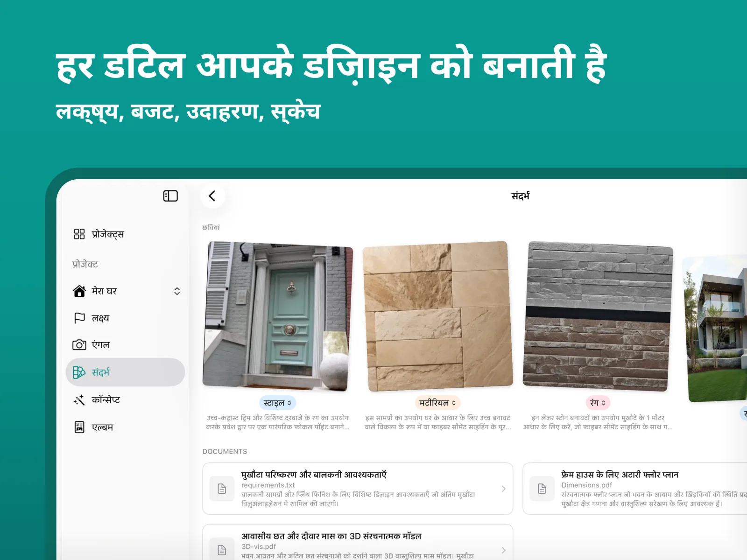Click the beige stone image description text
This screenshot has width=747, height=560.
click(438, 422)
